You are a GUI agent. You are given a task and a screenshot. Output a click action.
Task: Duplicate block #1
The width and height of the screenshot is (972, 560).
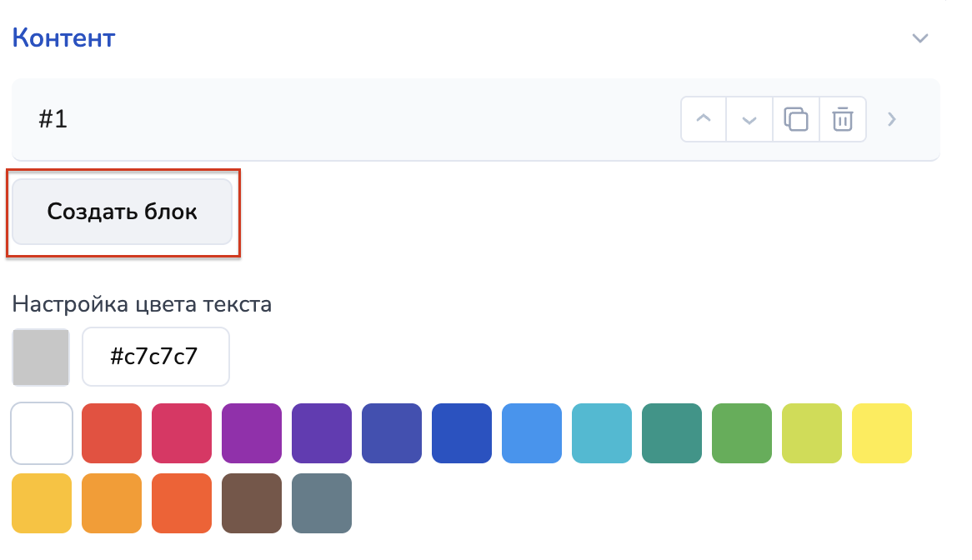[796, 119]
